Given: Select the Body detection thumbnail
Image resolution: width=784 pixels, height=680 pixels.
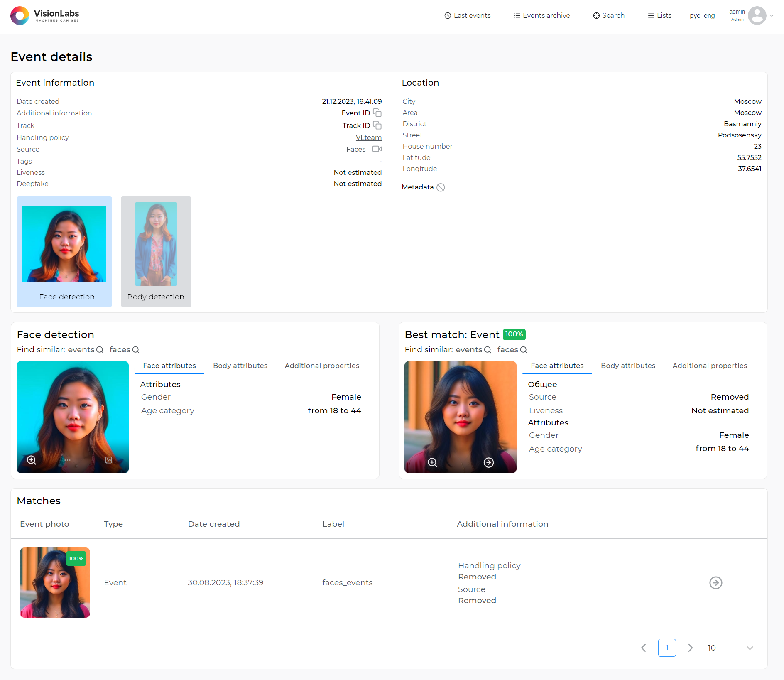Looking at the screenshot, I should click(156, 251).
